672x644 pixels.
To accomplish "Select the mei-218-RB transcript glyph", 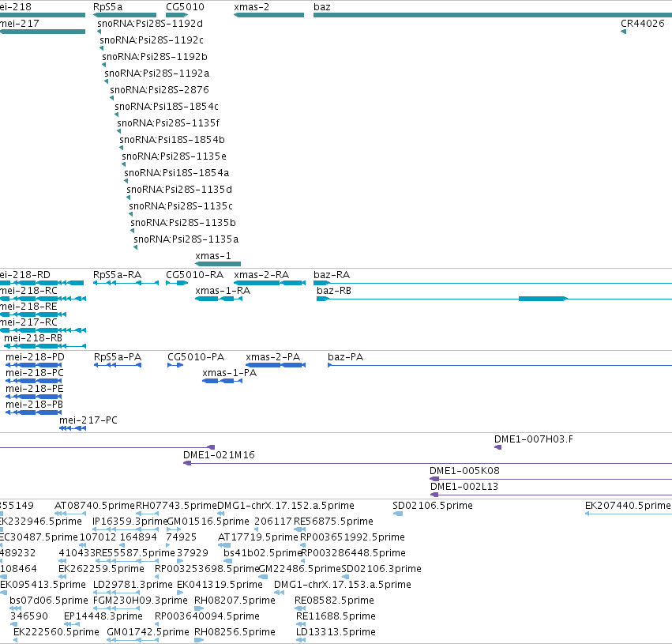I will [45, 346].
